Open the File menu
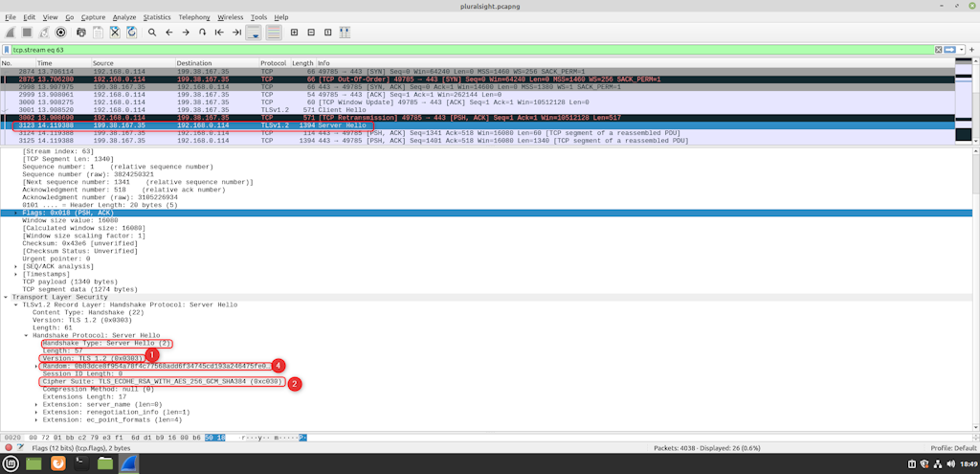 point(10,17)
